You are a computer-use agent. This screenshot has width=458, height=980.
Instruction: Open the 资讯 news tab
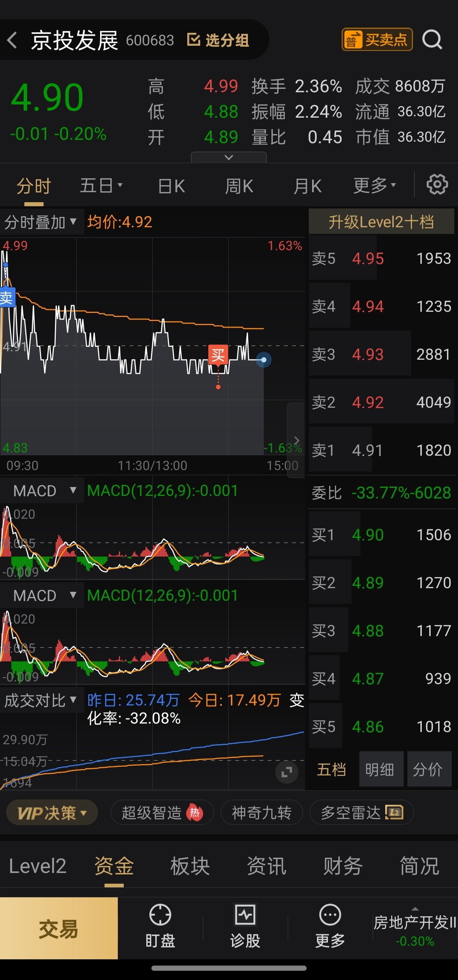click(267, 866)
